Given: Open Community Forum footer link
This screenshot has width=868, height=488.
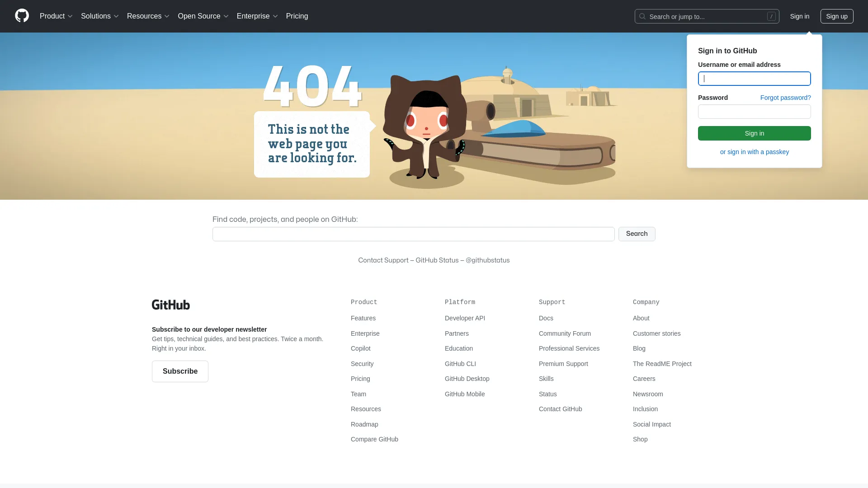Looking at the screenshot, I should (x=565, y=333).
